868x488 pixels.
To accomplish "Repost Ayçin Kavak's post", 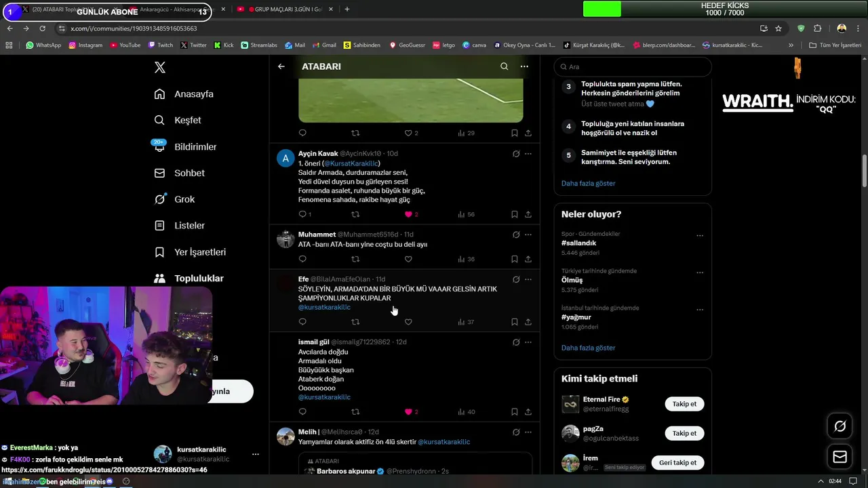I will coord(355,214).
